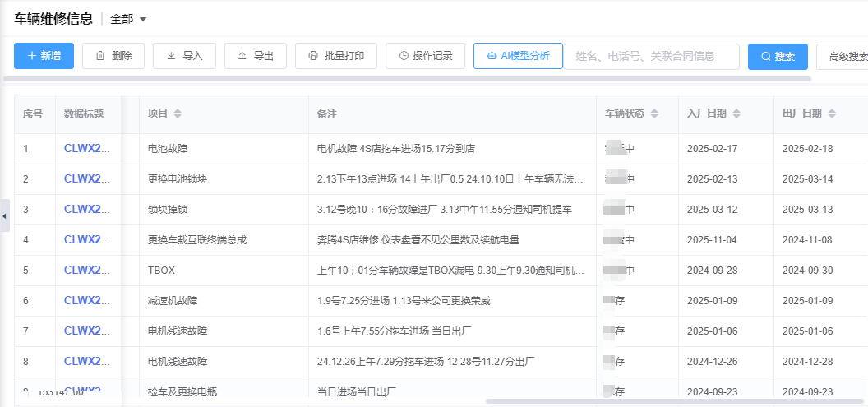Launch AI模型分析 analysis
The width and height of the screenshot is (868, 407).
(x=518, y=56)
